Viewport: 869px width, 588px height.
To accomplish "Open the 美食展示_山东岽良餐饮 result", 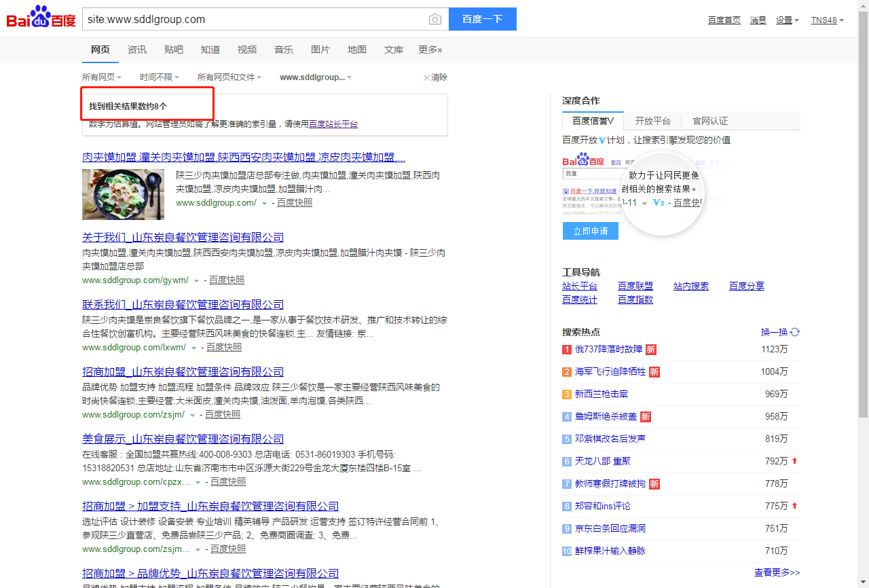I will [183, 439].
